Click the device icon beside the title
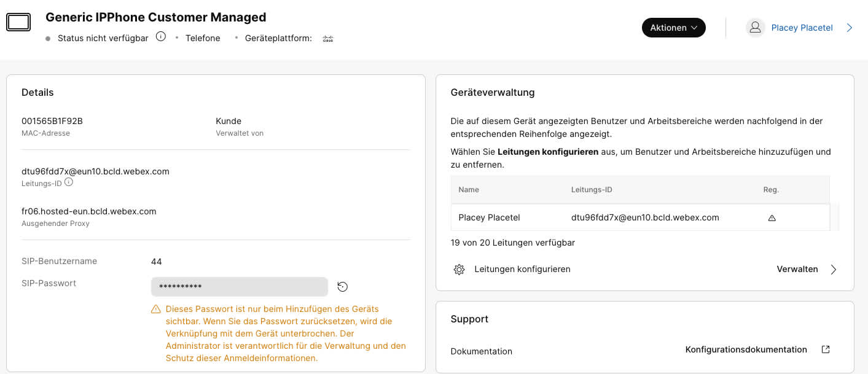The height and width of the screenshot is (374, 868). pos(18,23)
